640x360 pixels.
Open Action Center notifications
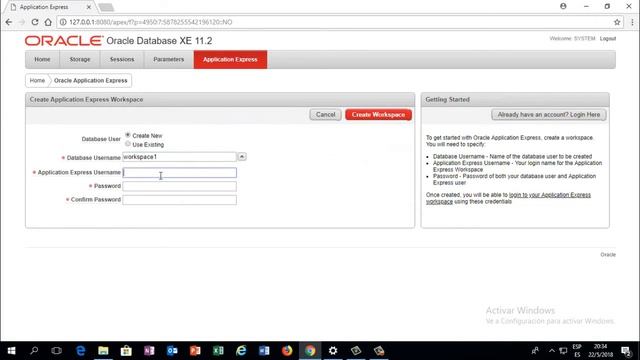(x=626, y=351)
